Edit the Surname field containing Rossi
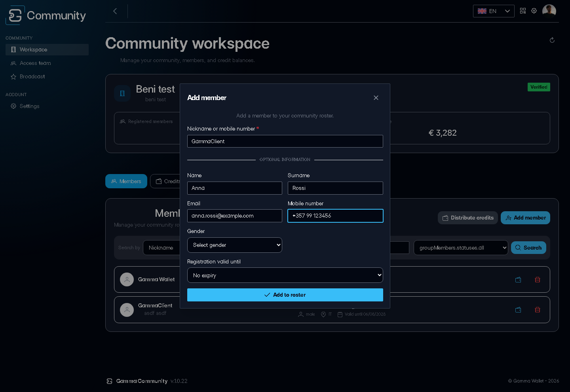Viewport: 570px width, 392px height. click(335, 188)
